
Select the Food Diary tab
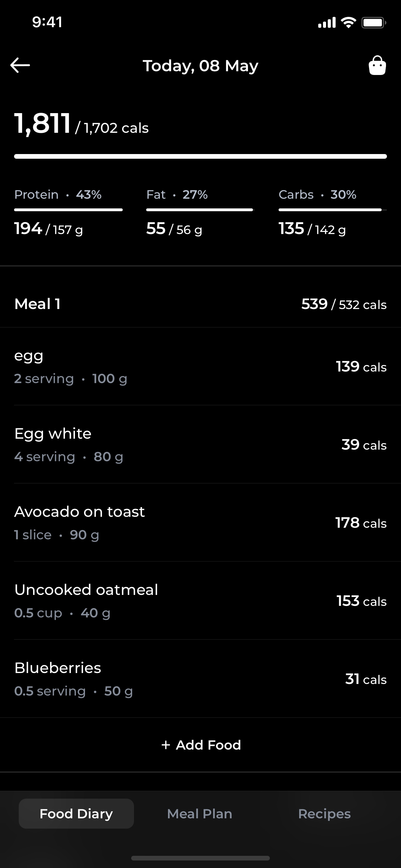tap(76, 814)
